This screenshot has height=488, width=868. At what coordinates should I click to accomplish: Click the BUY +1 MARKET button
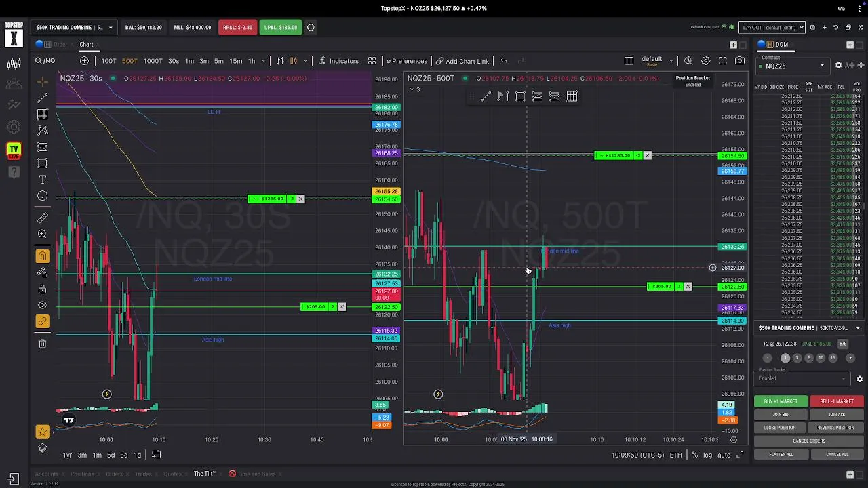pos(781,401)
